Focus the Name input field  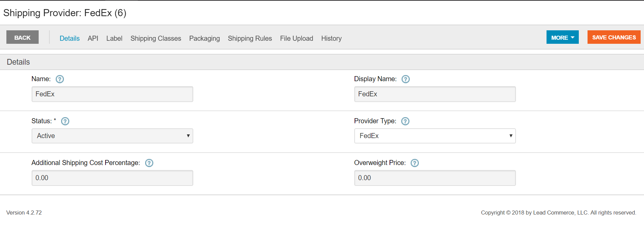point(112,94)
